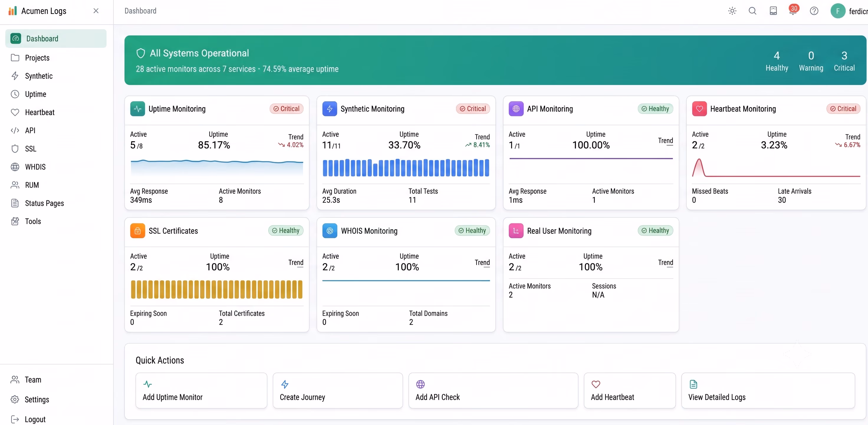
Task: Click the Healthy badge on Real User Monitoring
Action: (655, 231)
